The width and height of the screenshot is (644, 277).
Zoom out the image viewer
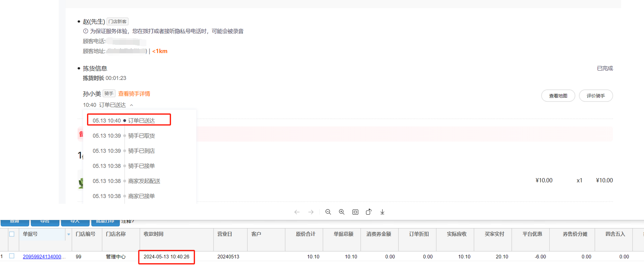pos(328,212)
